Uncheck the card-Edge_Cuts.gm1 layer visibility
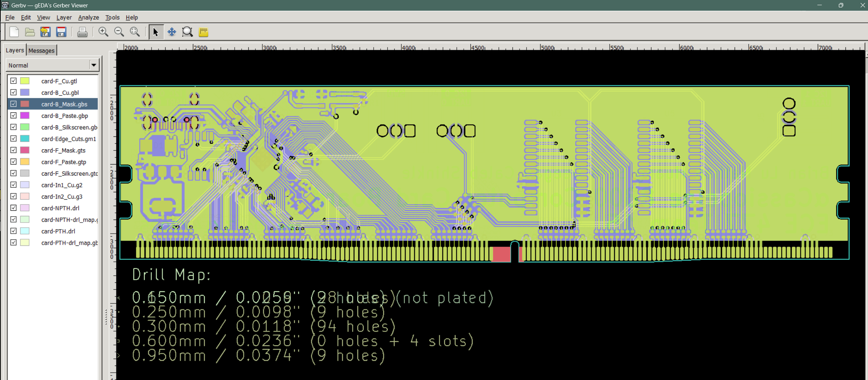The width and height of the screenshot is (868, 380). click(x=14, y=139)
